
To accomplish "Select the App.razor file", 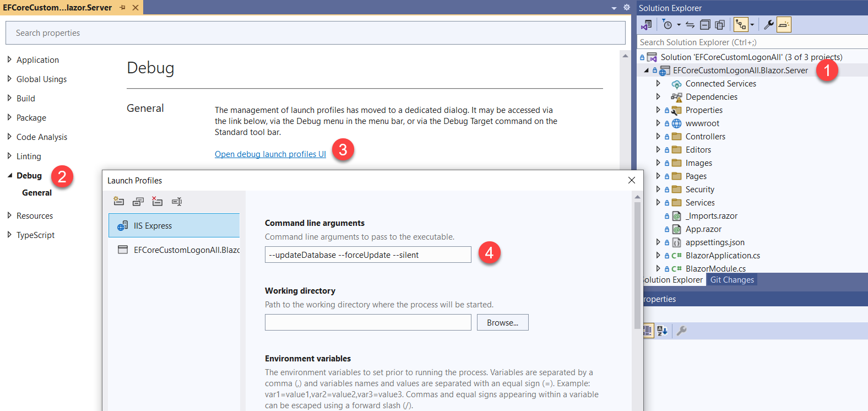I will [703, 229].
